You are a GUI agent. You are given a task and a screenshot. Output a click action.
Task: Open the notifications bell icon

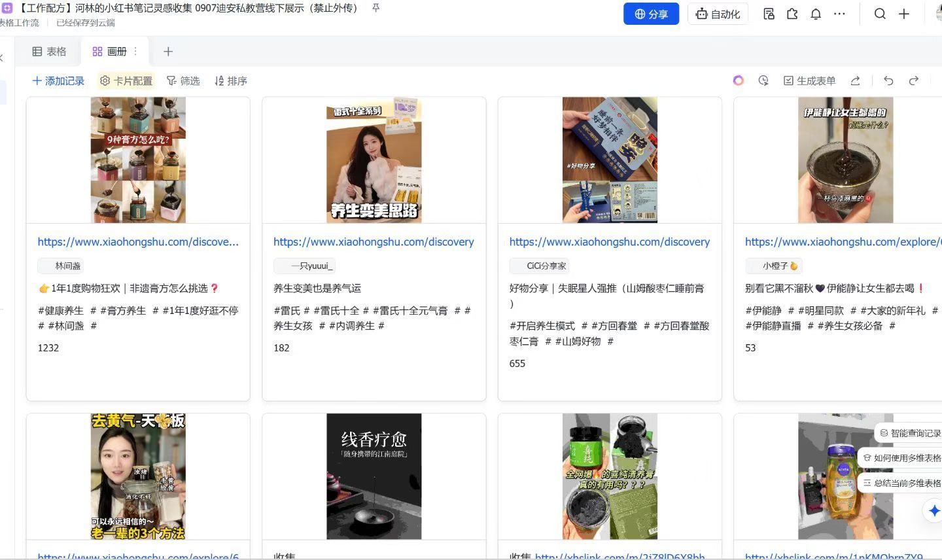tap(816, 14)
